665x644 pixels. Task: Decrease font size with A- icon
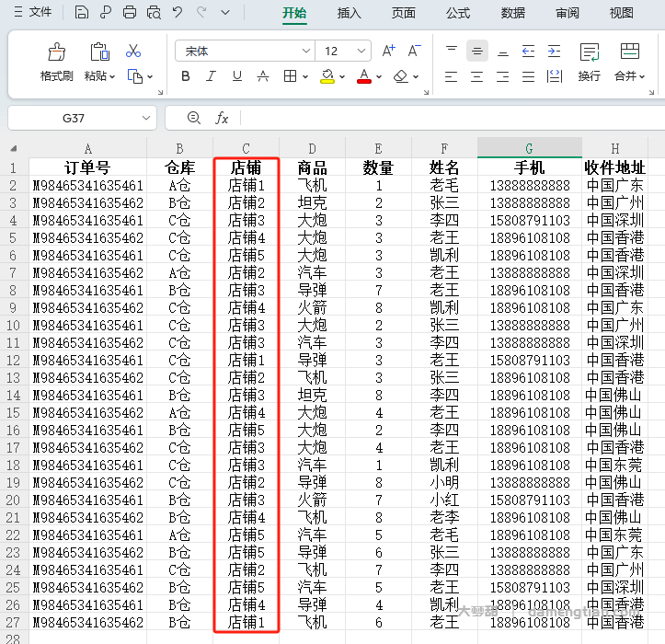pyautogui.click(x=414, y=51)
